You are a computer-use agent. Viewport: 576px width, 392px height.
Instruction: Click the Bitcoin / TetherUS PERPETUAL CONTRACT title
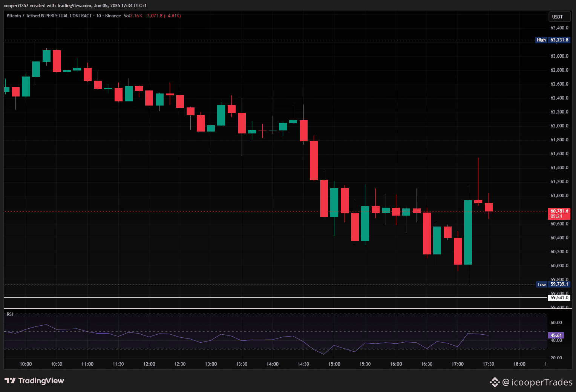pyautogui.click(x=49, y=16)
